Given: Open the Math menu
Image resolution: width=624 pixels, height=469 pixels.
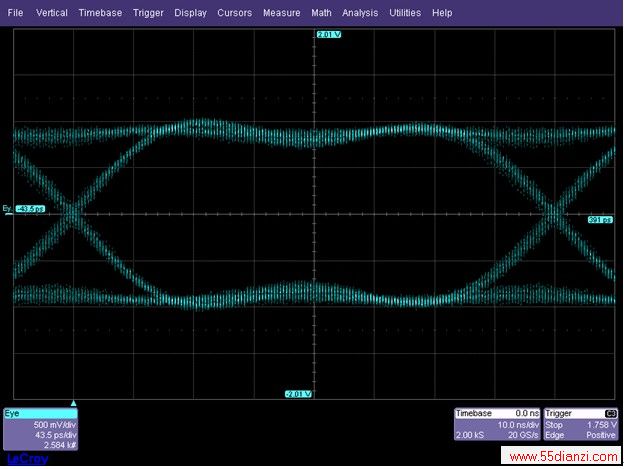Looking at the screenshot, I should (x=321, y=13).
